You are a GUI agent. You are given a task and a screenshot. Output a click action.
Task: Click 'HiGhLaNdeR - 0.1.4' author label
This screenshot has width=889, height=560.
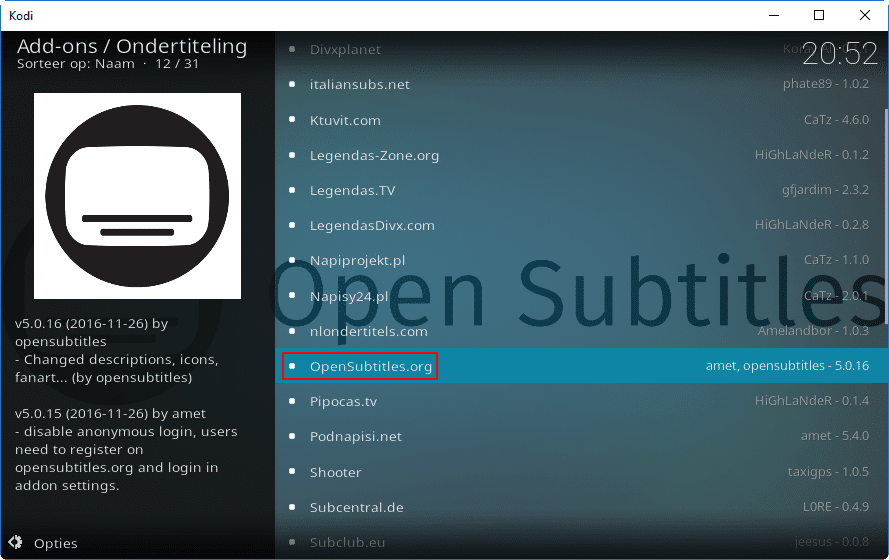811,401
